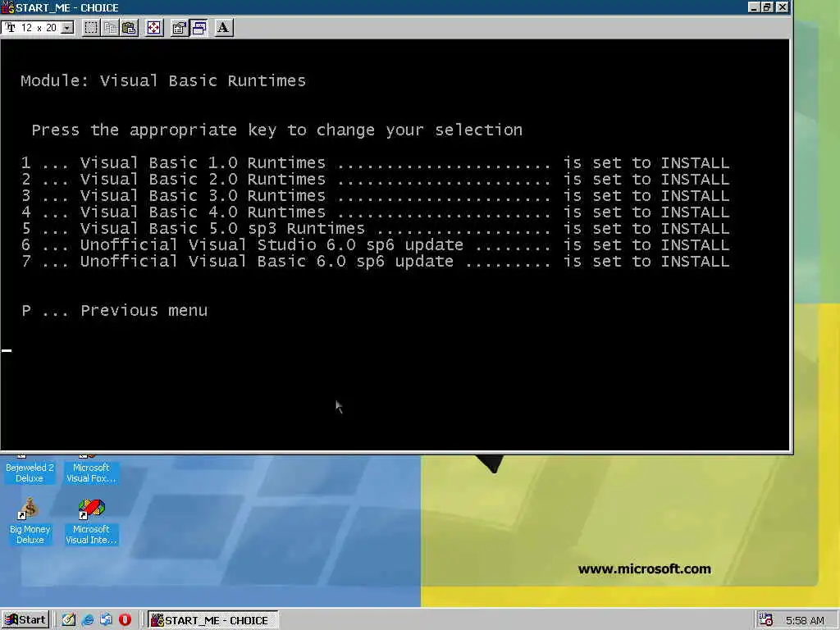Open the Font settings toolbar icon
The width and height of the screenshot is (840, 630).
(x=223, y=28)
